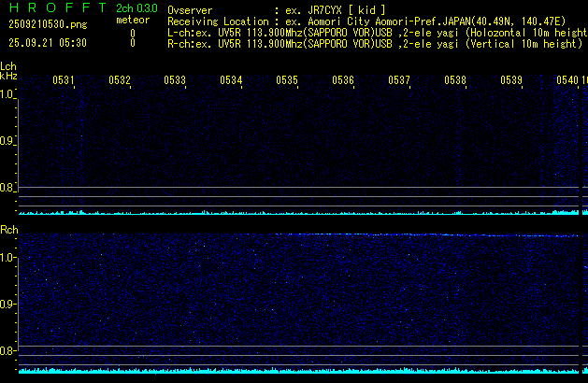Click the Ovserver JR7CYX info line
588x383 pixels.
click(x=276, y=9)
